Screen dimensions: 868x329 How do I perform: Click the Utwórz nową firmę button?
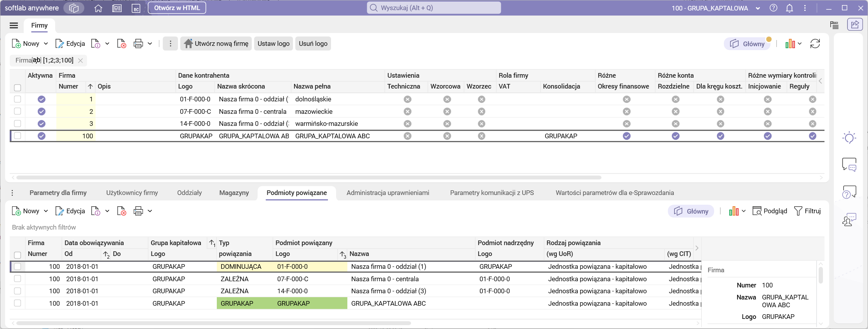pos(216,44)
